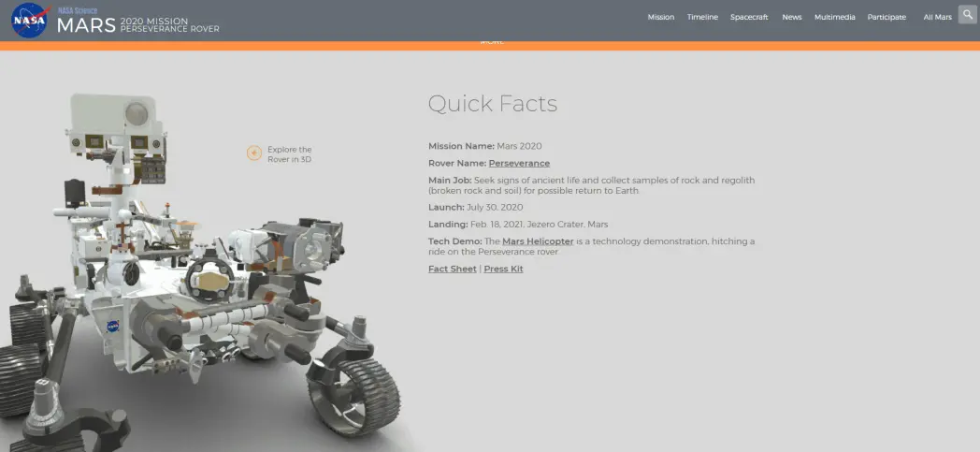Open the NASA Science link
Screen dimensions: 980x452
[x=77, y=10]
